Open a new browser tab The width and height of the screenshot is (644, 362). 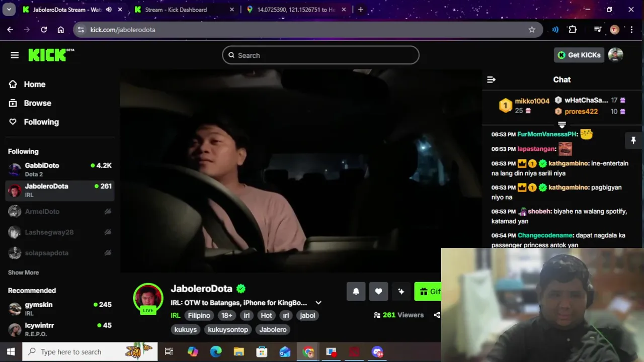[360, 10]
